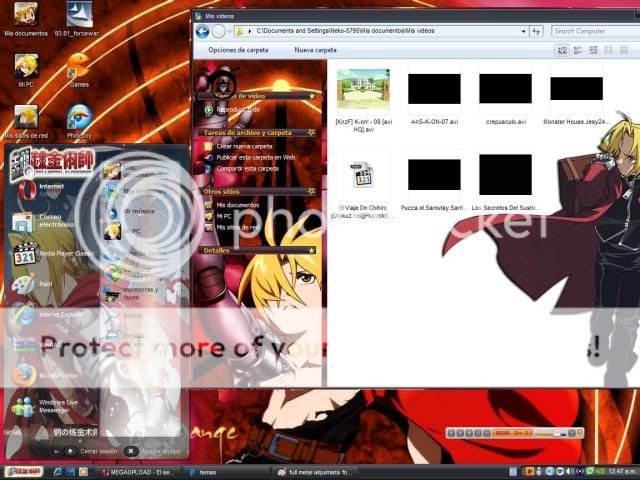
Task: Open Mis sitios de red under Otros sitios
Action: (232, 227)
